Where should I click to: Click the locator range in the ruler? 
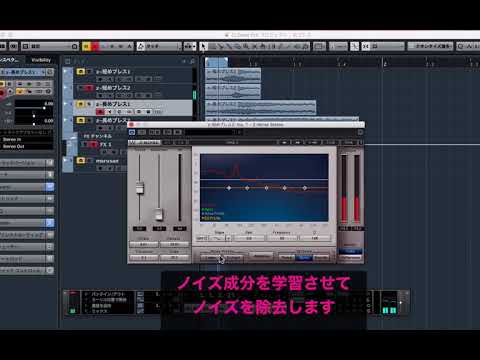217,62
